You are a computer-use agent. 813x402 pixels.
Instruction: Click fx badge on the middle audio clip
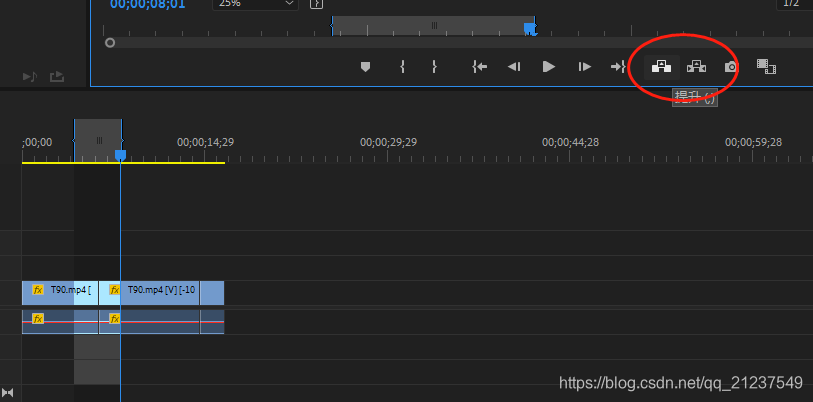115,318
